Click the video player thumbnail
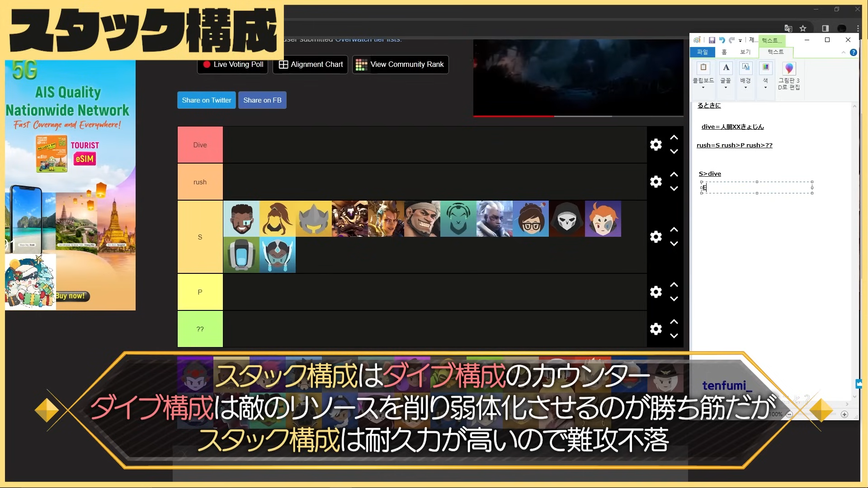The width and height of the screenshot is (868, 488). click(578, 77)
